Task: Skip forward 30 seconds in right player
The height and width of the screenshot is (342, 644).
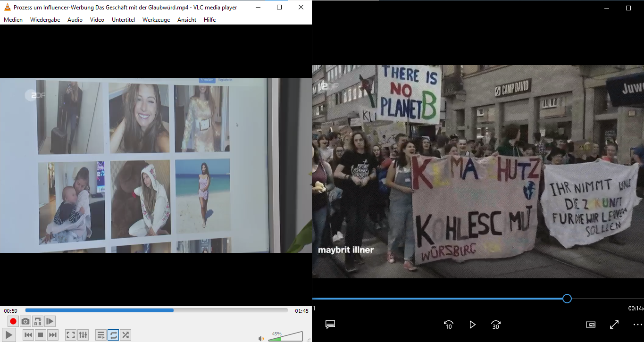Action: (x=496, y=325)
